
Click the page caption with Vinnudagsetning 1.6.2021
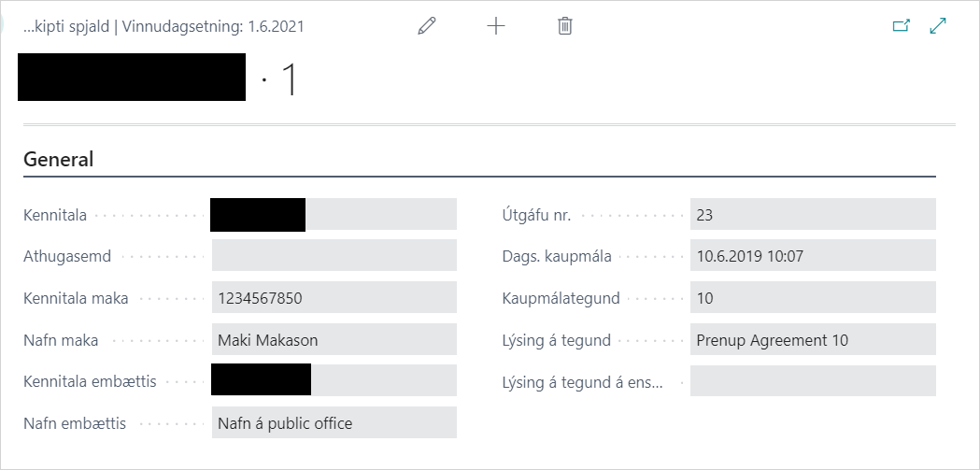163,27
